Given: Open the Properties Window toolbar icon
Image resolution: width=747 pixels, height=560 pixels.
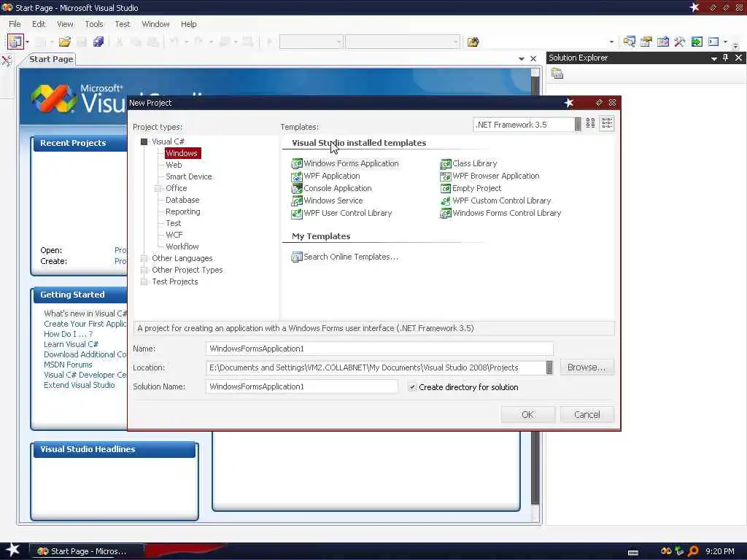Looking at the screenshot, I should tap(646, 42).
